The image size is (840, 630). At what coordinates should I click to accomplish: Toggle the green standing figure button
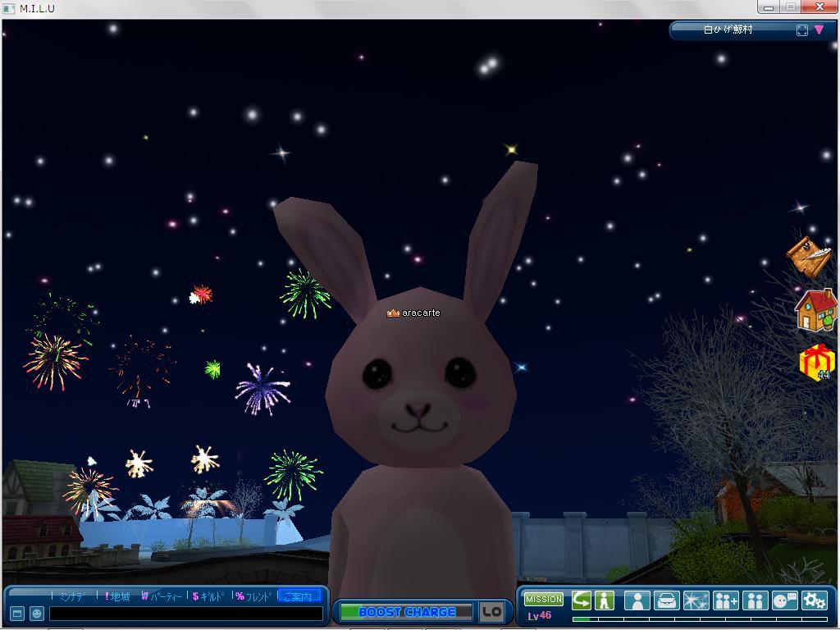[605, 600]
